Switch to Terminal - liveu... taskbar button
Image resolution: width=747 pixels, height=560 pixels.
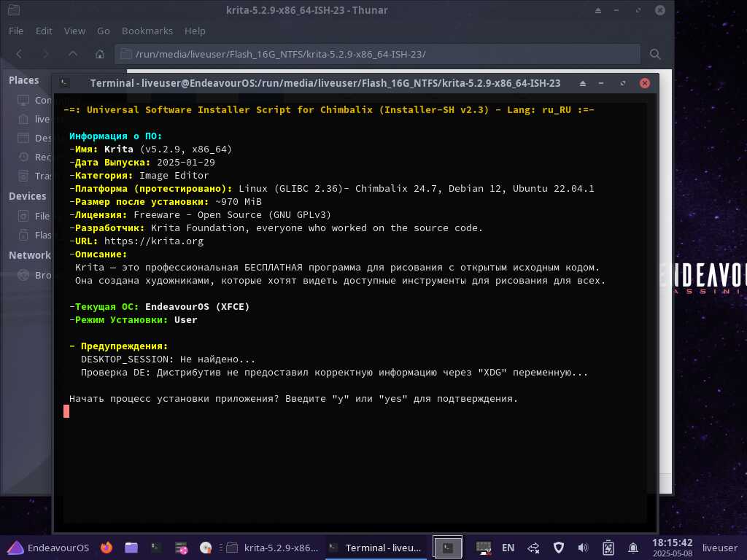376,548
